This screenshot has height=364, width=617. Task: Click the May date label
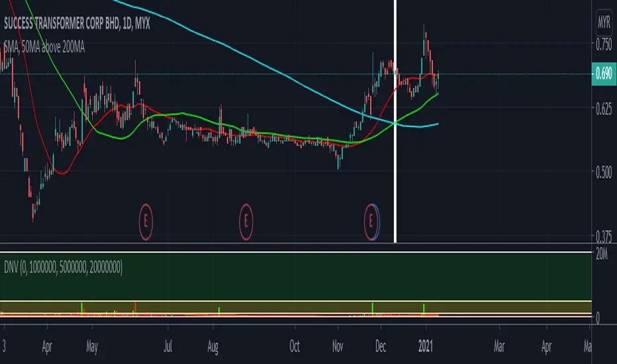click(x=92, y=347)
